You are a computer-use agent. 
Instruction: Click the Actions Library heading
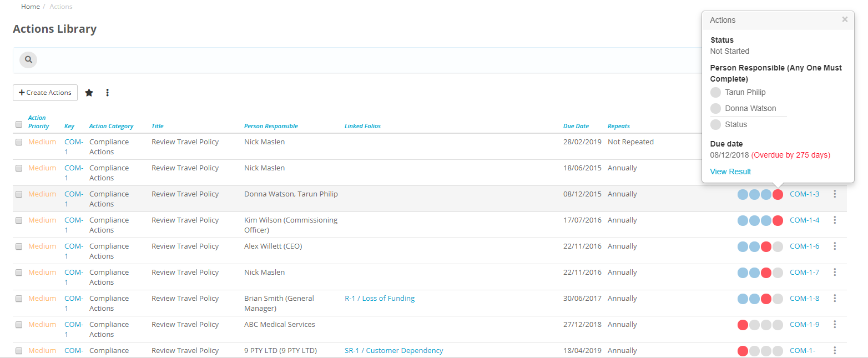(x=55, y=29)
